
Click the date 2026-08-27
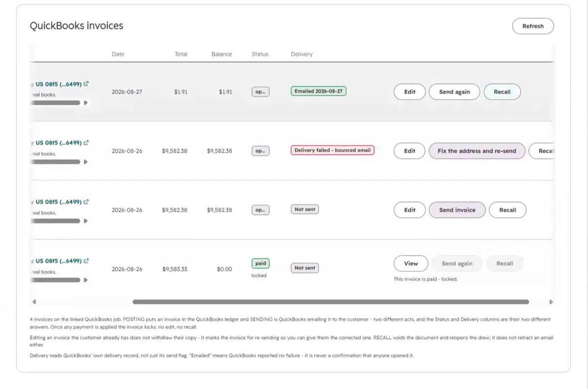[x=127, y=92]
